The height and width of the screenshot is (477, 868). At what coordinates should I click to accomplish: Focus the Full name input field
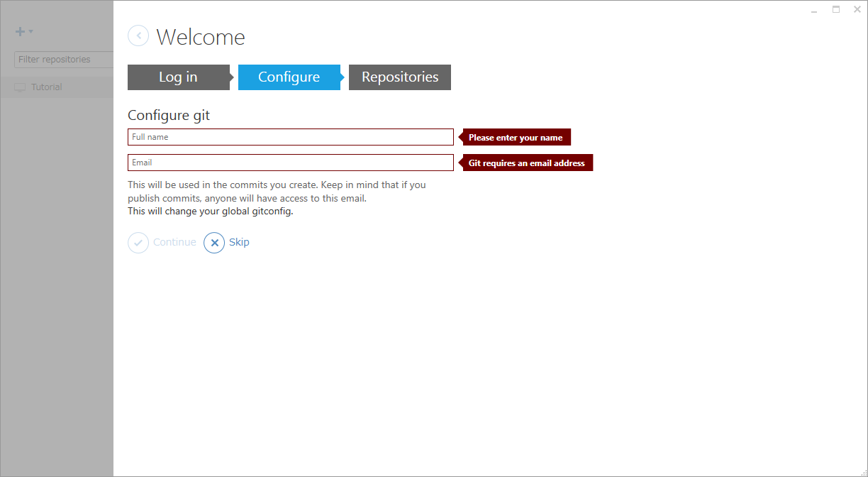click(291, 137)
